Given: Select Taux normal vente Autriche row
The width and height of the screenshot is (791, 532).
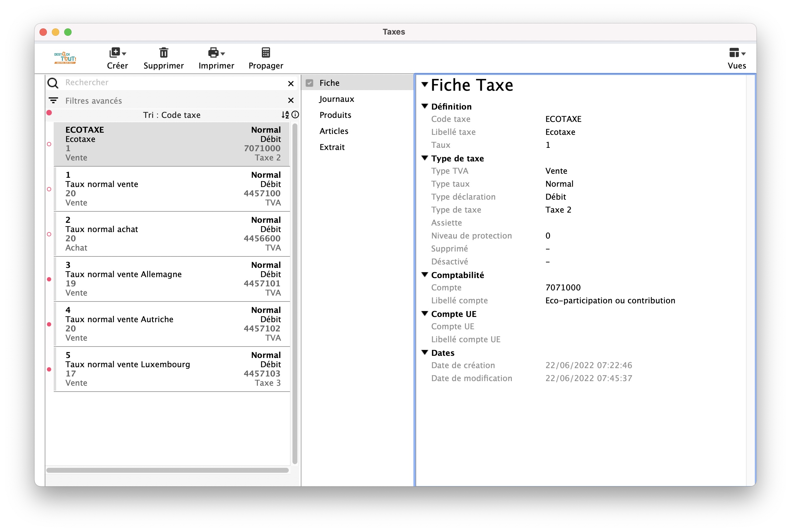Looking at the screenshot, I should [172, 324].
